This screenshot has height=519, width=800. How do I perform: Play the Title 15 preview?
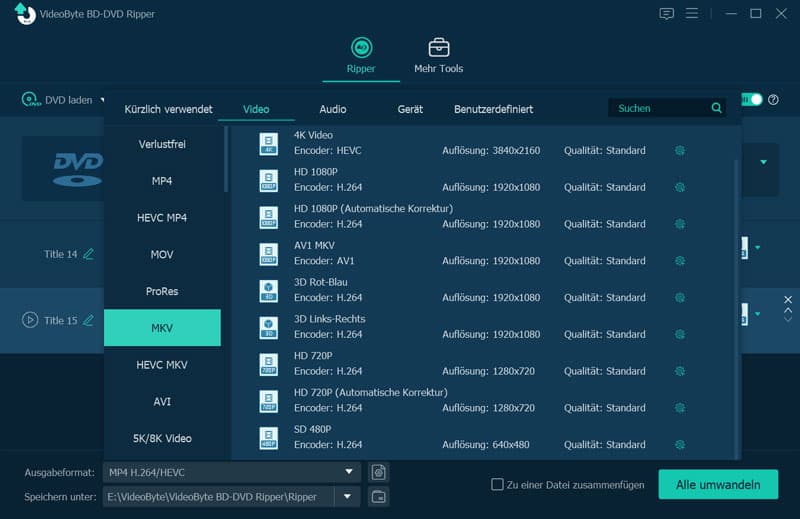pyautogui.click(x=30, y=320)
